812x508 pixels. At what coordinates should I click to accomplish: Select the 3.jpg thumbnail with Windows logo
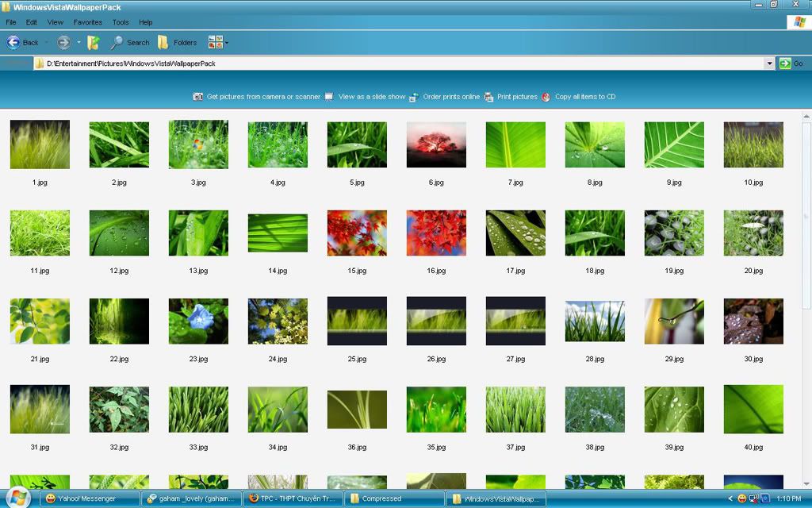tap(198, 144)
